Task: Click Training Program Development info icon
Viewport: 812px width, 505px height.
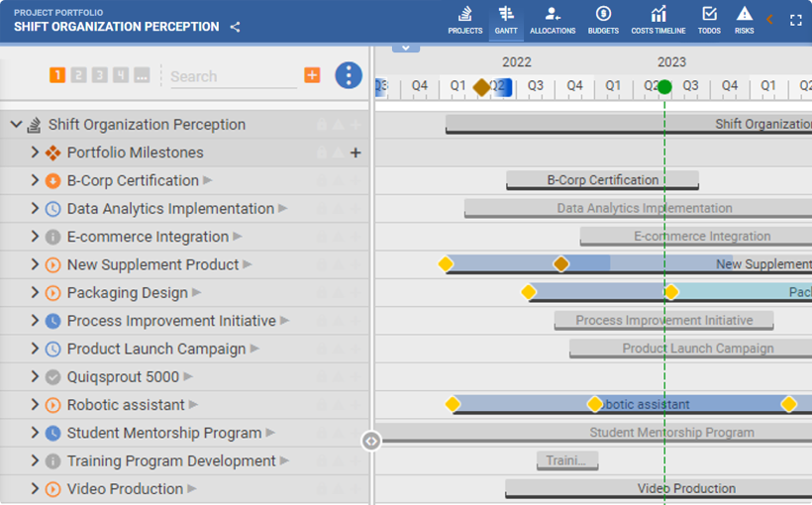Action: point(52,460)
